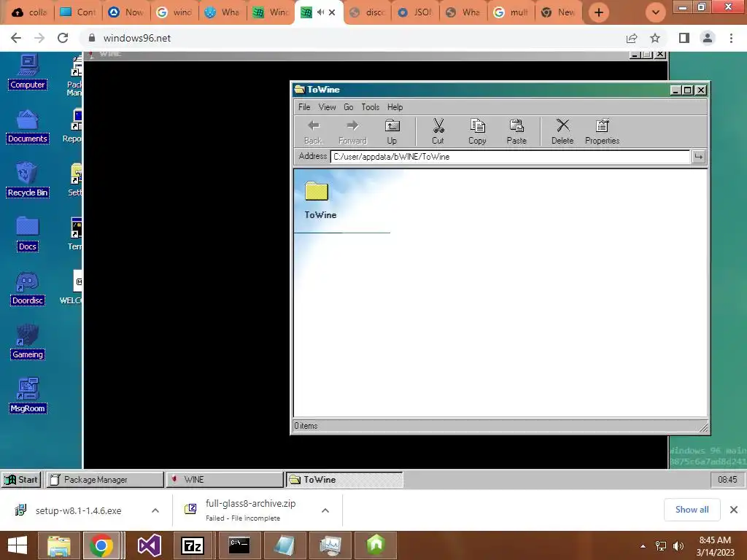Viewport: 747px width, 560px height.
Task: Click the browser back arrow
Action: (x=16, y=38)
